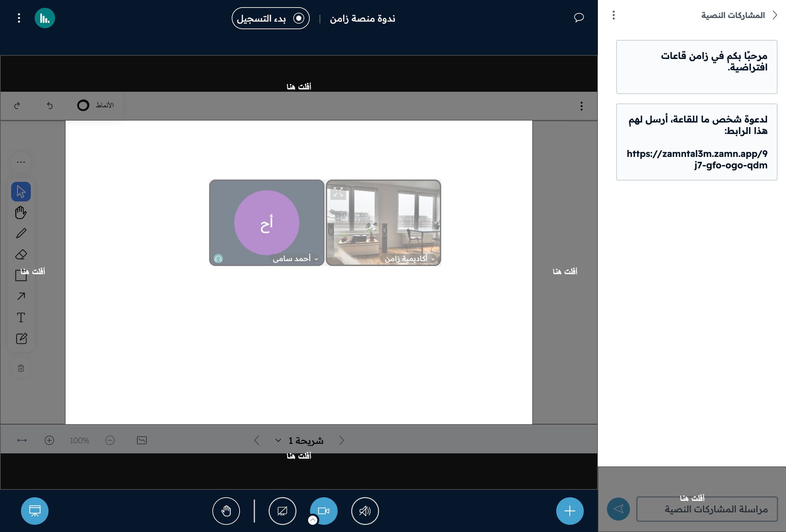The width and height of the screenshot is (786, 532).
Task: Select the arrow shape tool
Action: coord(21,296)
